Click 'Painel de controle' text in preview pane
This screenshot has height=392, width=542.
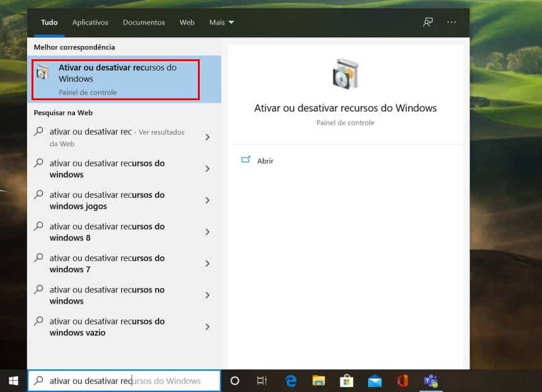tap(345, 123)
